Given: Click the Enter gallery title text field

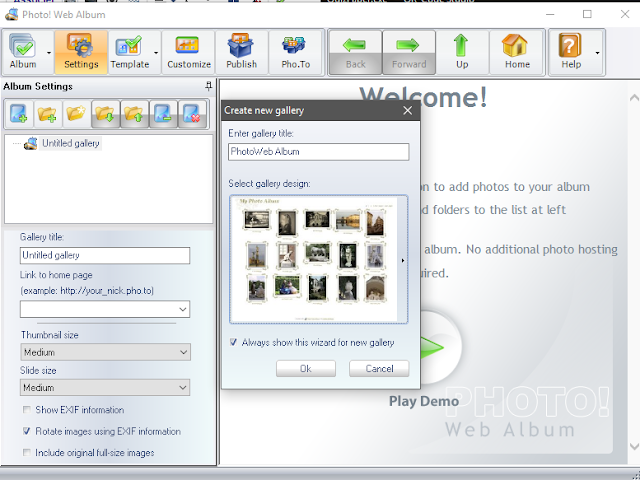Looking at the screenshot, I should (318, 152).
